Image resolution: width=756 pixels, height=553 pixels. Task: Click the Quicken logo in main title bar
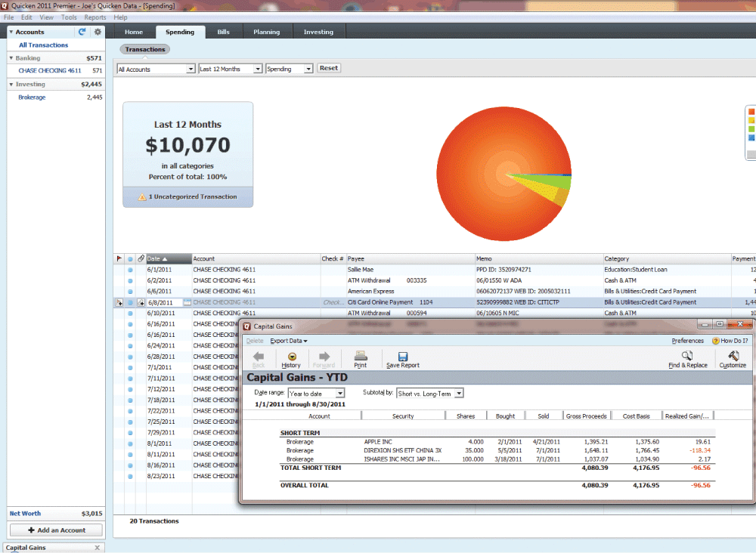tap(5, 6)
